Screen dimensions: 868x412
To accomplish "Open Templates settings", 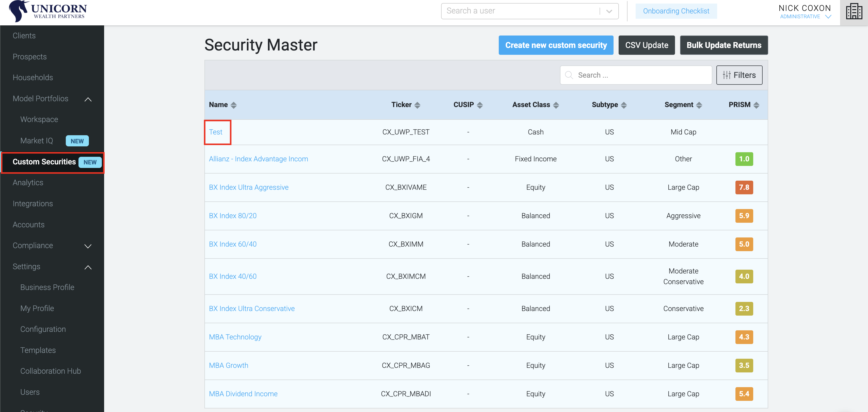I will (x=38, y=350).
